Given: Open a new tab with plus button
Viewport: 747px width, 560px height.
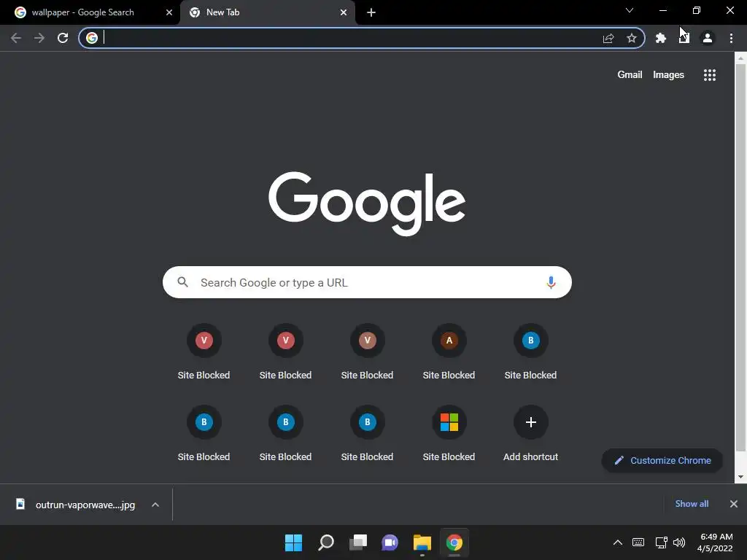Looking at the screenshot, I should [x=371, y=12].
